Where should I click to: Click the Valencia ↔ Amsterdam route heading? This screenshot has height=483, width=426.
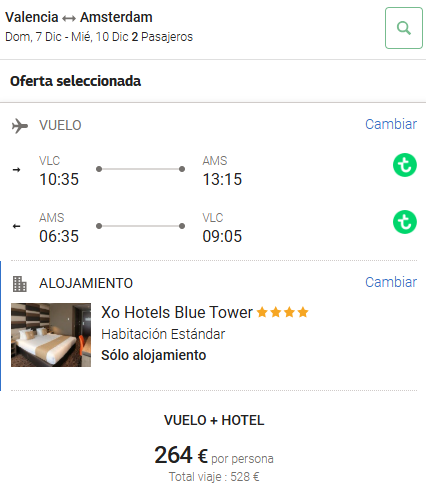pos(79,17)
